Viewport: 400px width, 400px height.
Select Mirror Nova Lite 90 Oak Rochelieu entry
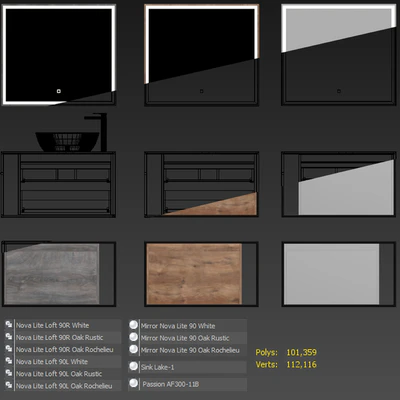coord(188,350)
